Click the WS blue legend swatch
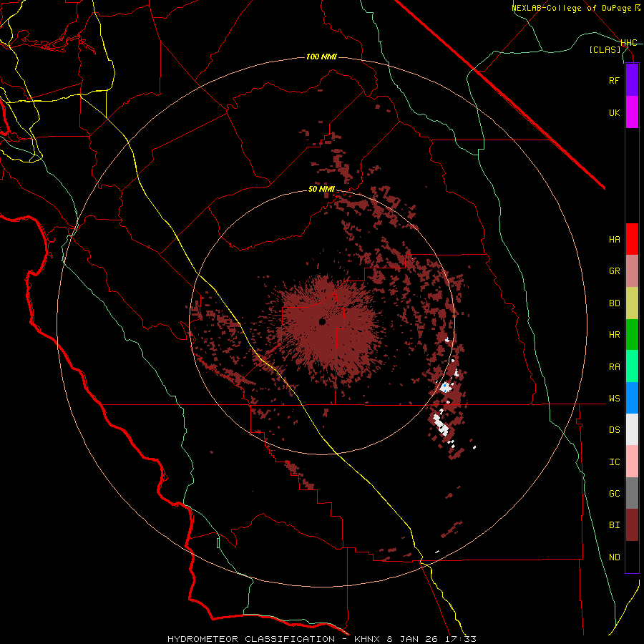The image size is (644, 644). (632, 398)
